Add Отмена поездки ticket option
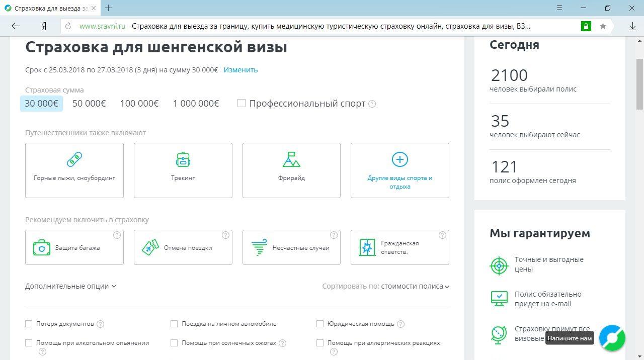This screenshot has height=360, width=644. tap(150, 247)
